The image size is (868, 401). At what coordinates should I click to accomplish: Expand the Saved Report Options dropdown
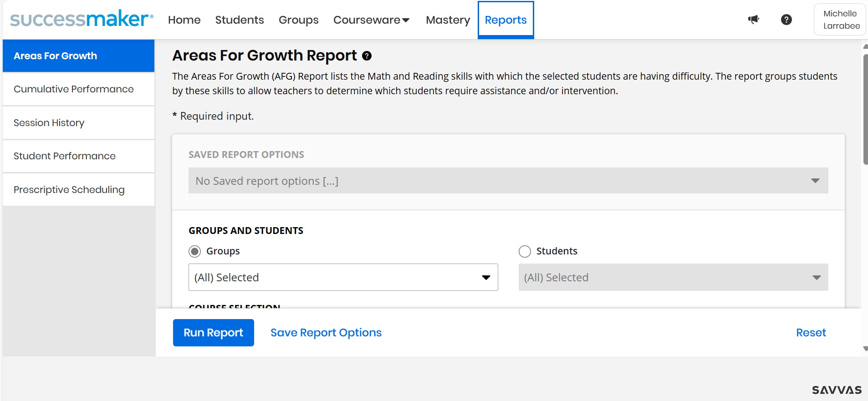click(x=508, y=181)
